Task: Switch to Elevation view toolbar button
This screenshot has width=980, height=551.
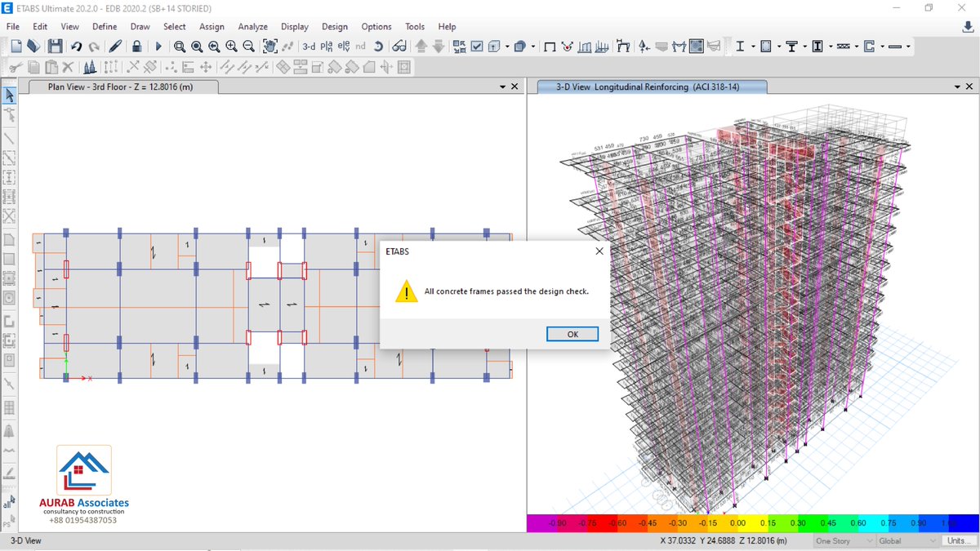Action: click(x=344, y=47)
